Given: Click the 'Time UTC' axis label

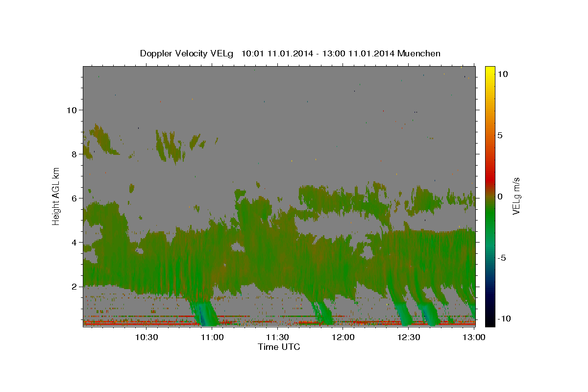Looking at the screenshot, I should [279, 347].
